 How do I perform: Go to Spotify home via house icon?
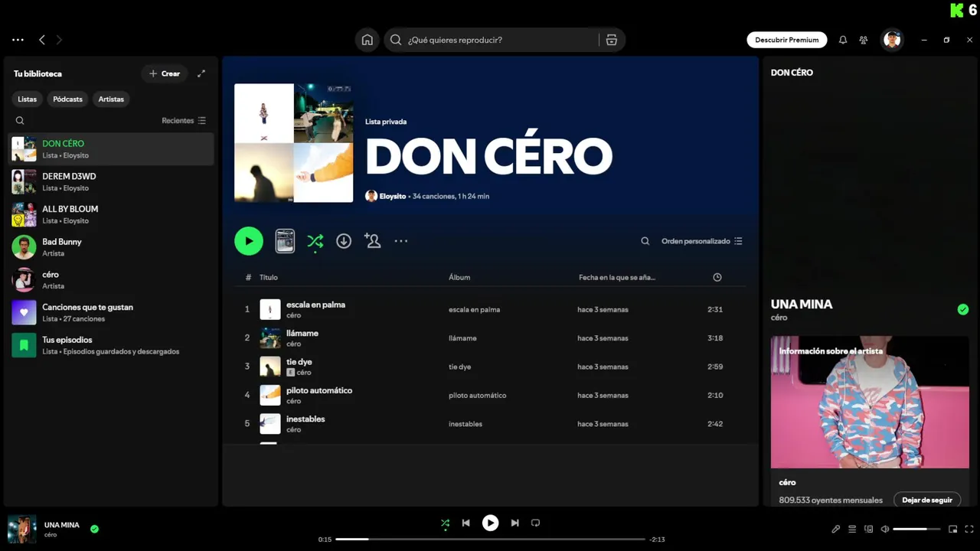[x=367, y=40]
